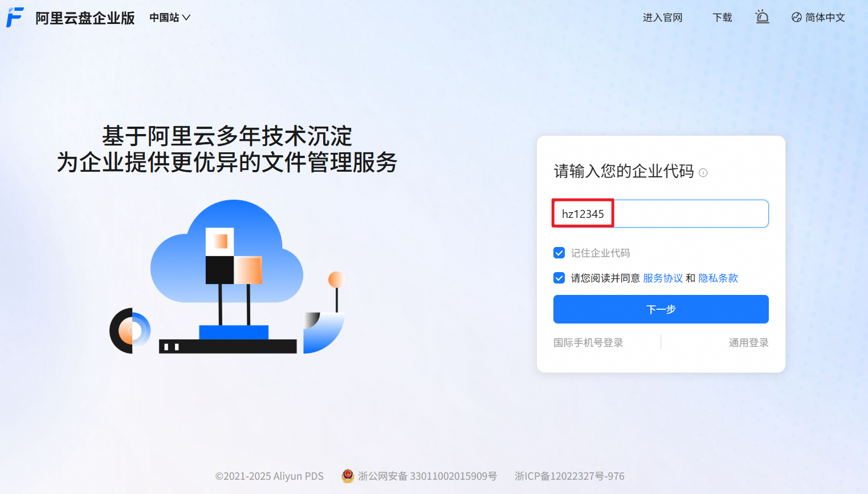The width and height of the screenshot is (868, 494).
Task: Toggle the 请您阅读并同意 agreement checkbox
Action: coord(559,278)
